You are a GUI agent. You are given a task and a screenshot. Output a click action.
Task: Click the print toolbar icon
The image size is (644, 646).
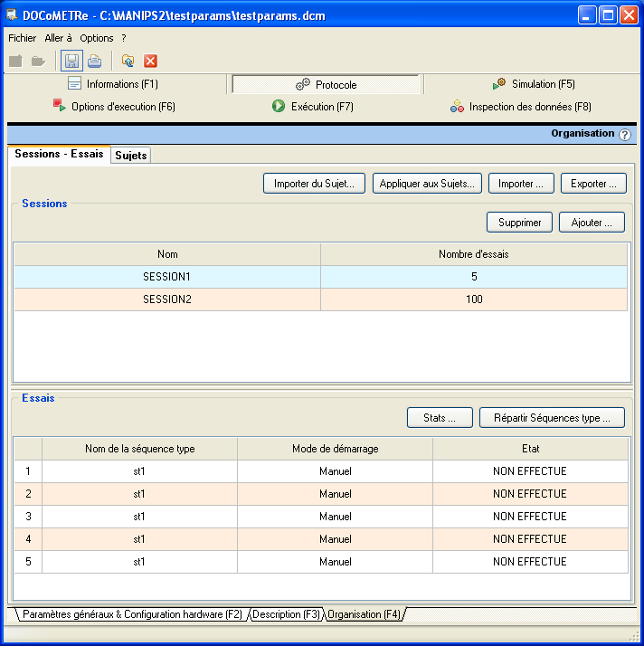[x=95, y=61]
